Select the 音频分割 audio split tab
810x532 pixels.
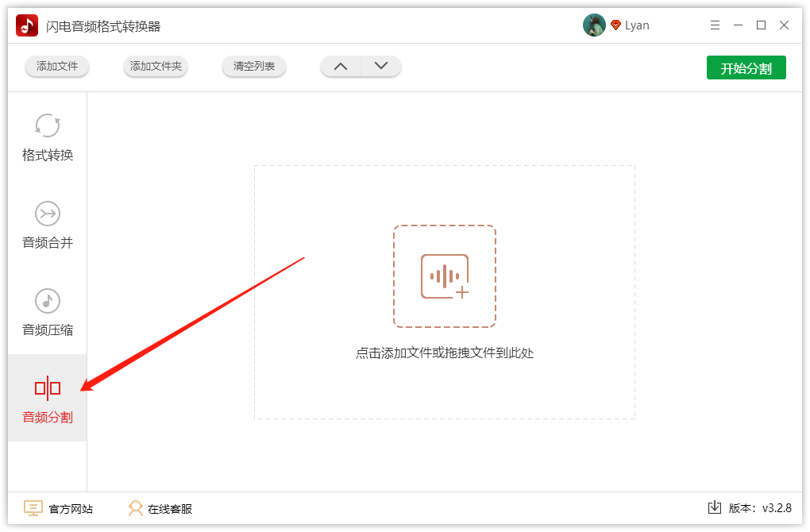tap(48, 399)
